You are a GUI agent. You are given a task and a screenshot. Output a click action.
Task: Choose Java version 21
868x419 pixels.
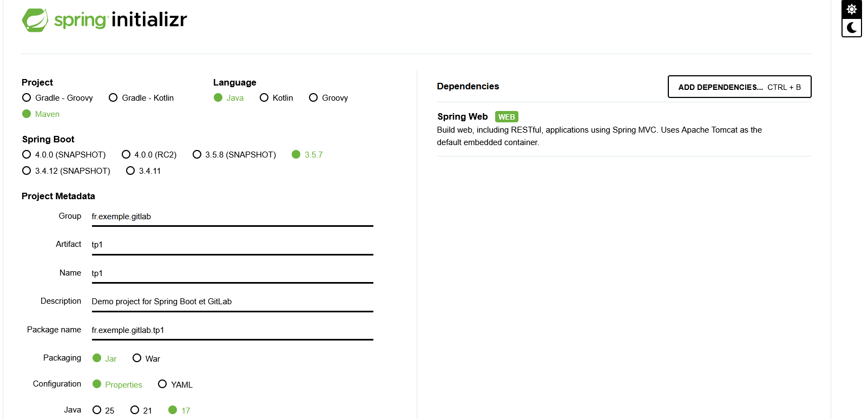click(x=135, y=410)
